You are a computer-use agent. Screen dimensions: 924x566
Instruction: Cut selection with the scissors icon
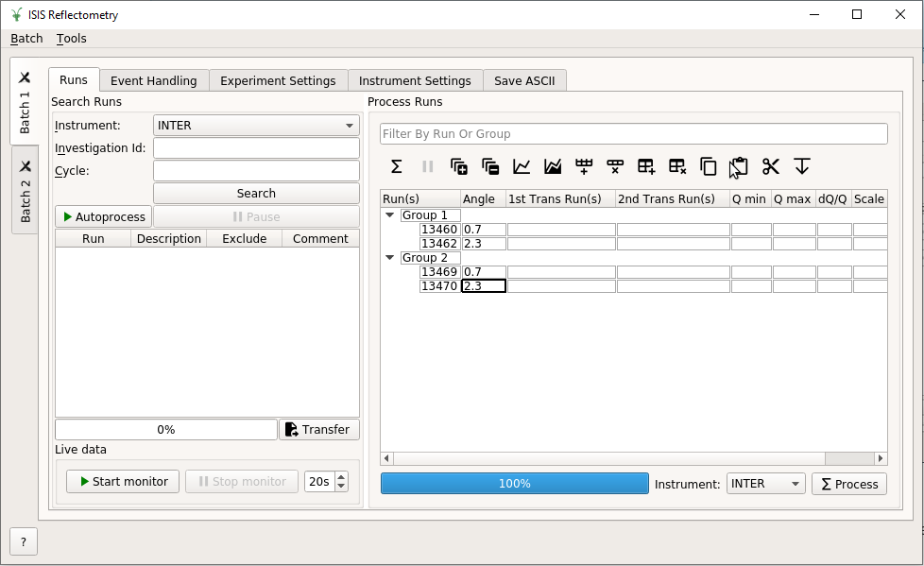coord(771,166)
